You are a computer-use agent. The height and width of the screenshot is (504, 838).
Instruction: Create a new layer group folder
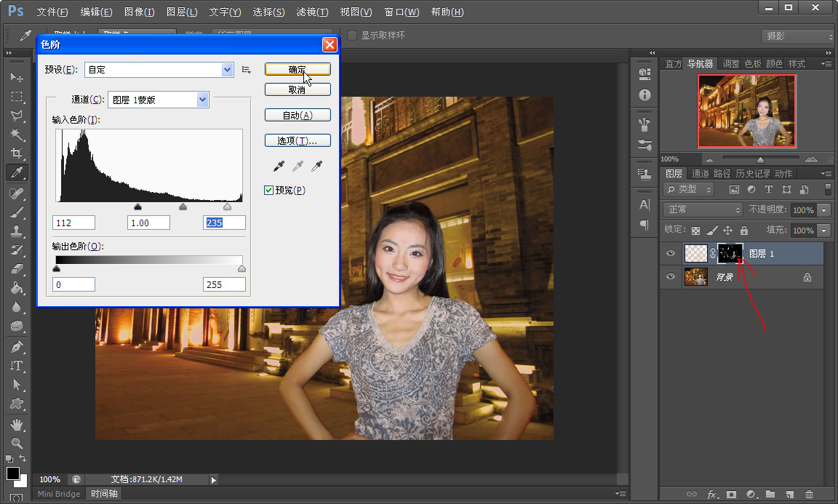(x=770, y=495)
